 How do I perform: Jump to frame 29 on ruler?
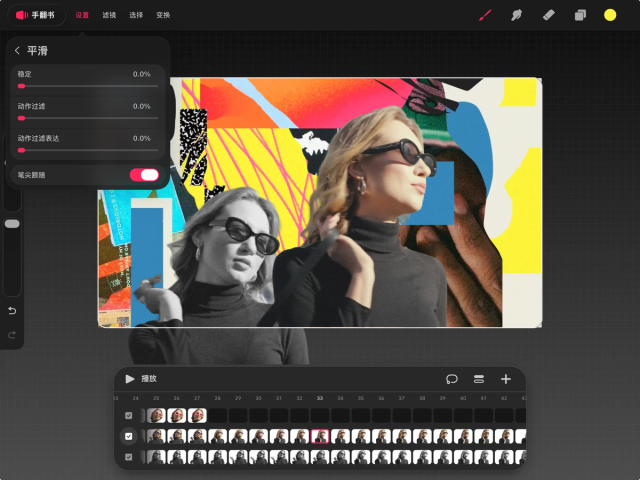(238, 398)
